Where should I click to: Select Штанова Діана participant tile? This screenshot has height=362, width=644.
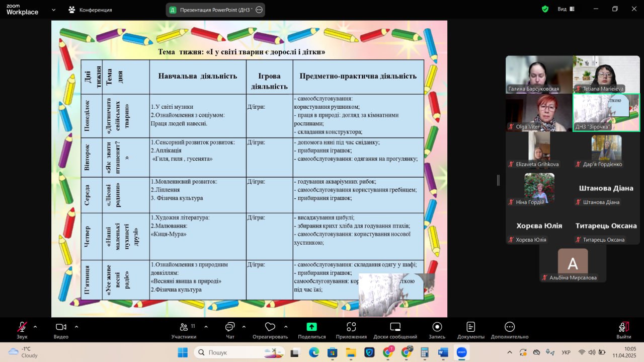[606, 188]
